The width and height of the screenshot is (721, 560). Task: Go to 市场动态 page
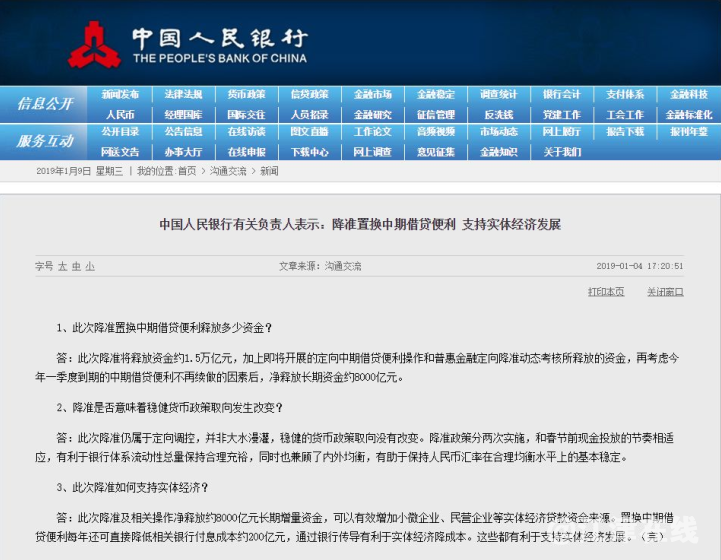point(499,131)
